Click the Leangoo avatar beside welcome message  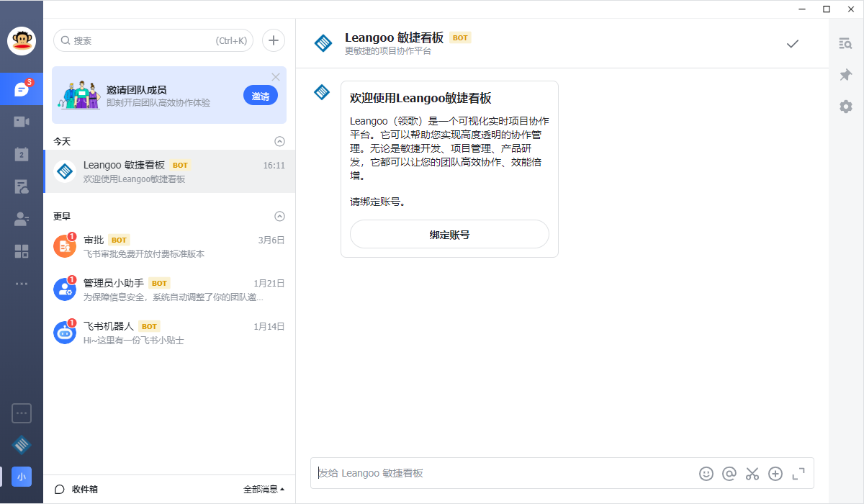coord(322,92)
